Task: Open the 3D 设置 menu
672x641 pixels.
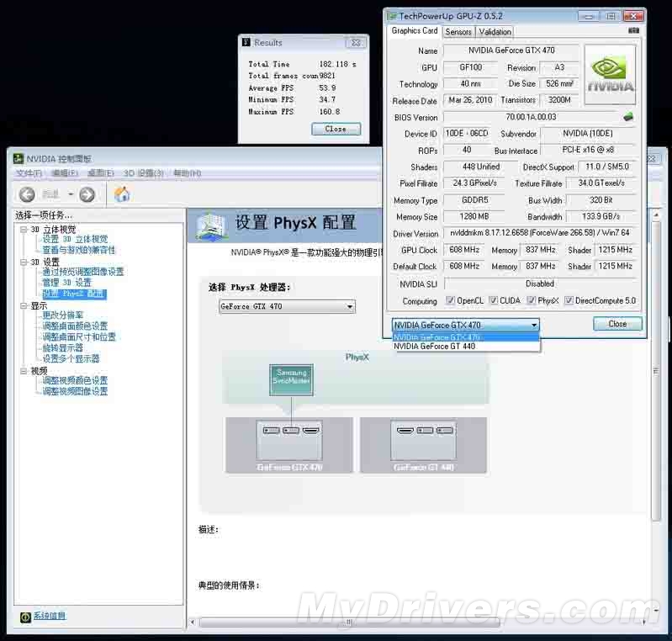Action: coord(144,173)
